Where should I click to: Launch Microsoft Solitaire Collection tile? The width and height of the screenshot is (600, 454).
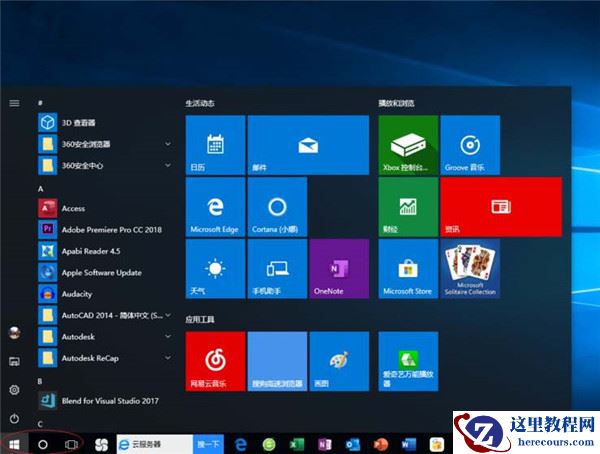470,269
